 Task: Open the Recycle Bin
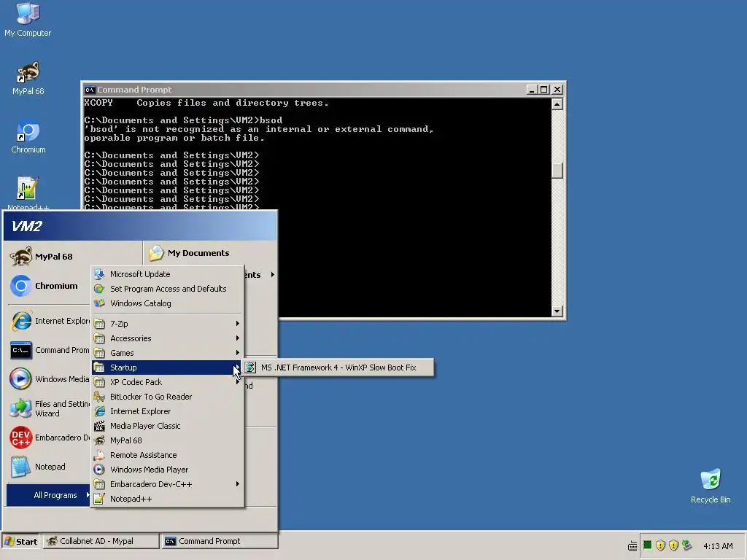point(711,486)
